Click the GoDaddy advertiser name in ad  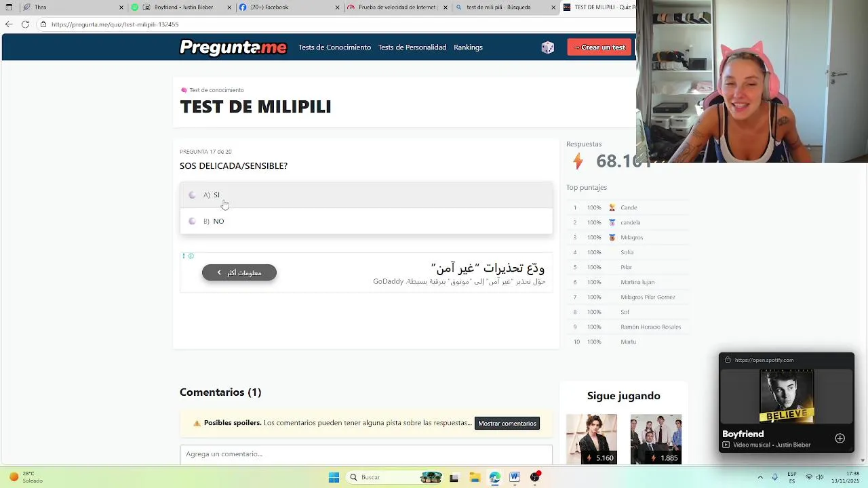coord(388,281)
